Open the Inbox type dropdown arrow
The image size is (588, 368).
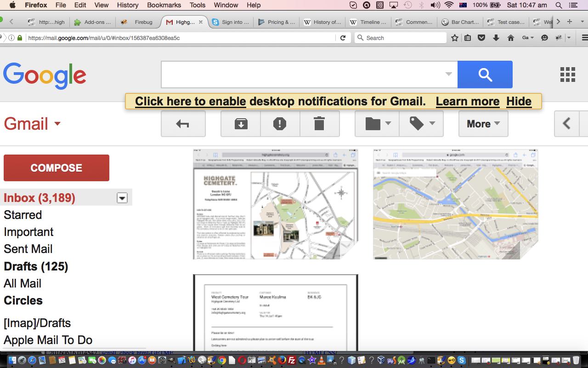tap(122, 198)
